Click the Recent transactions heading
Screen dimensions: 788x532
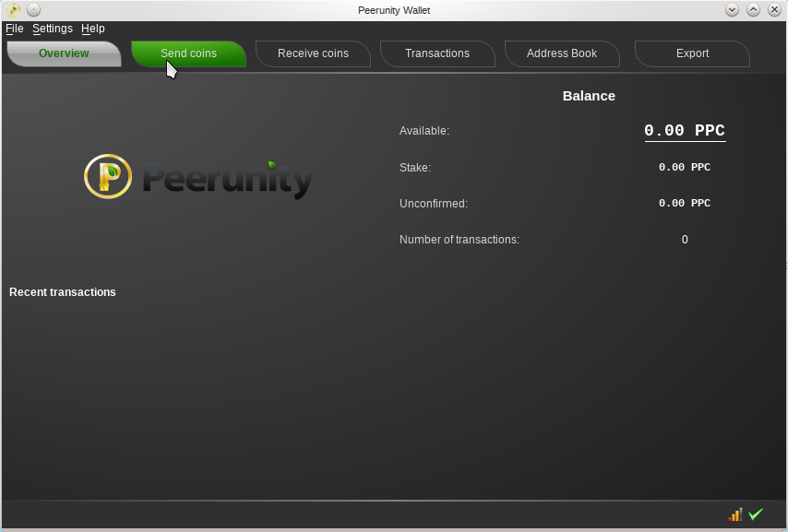tap(63, 292)
